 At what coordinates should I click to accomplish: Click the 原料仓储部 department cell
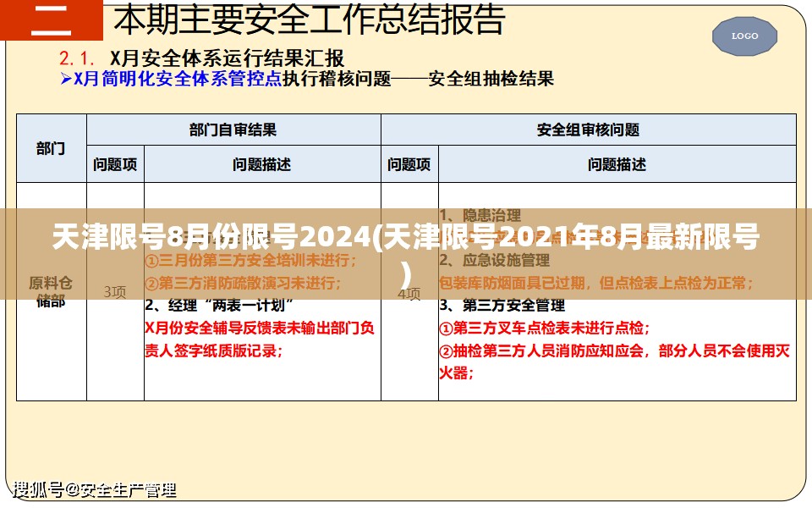52,291
